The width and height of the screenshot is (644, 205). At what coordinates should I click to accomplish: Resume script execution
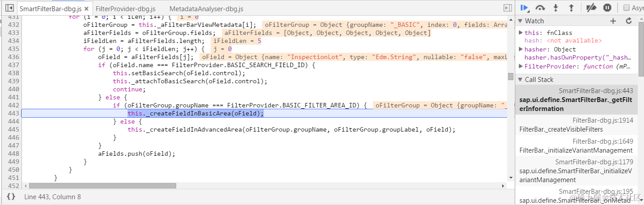[x=525, y=8]
